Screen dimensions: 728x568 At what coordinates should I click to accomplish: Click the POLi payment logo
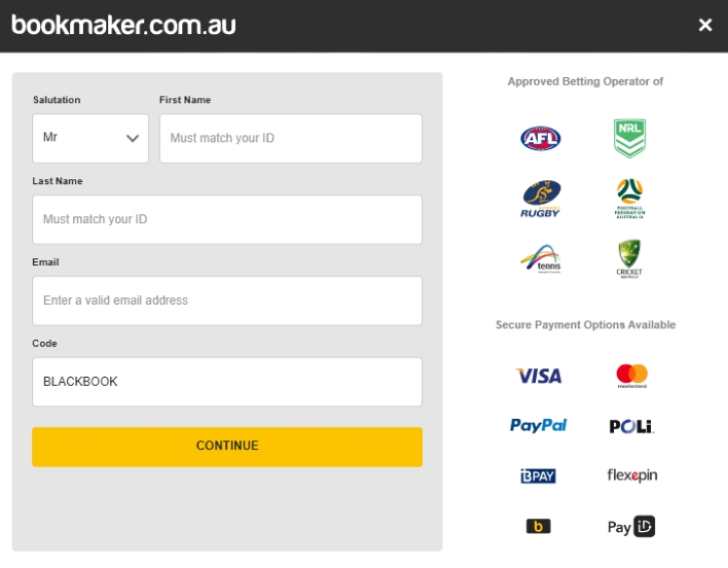(632, 426)
